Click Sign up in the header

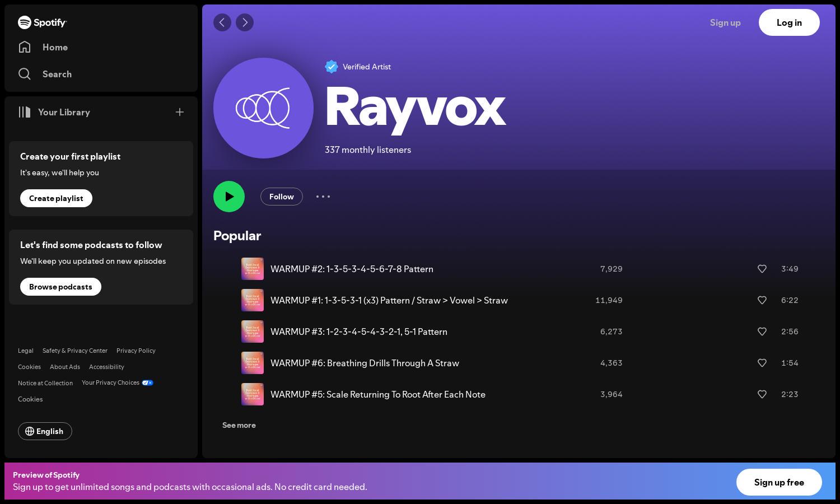click(725, 22)
